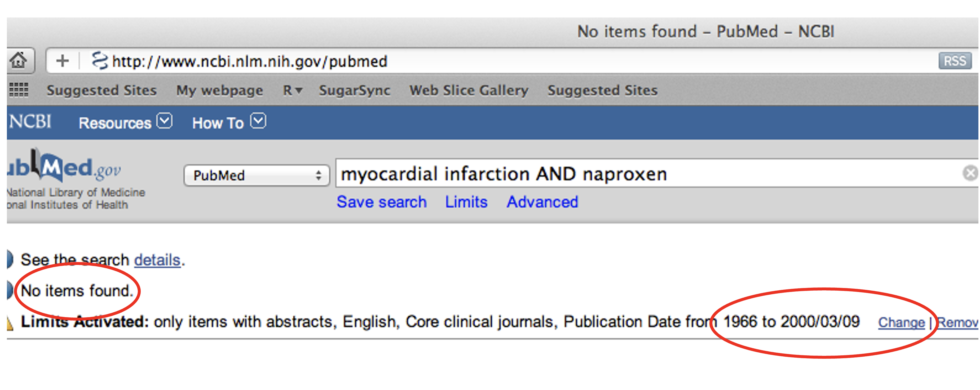
Task: Click the RSS button in address bar
Action: click(955, 61)
